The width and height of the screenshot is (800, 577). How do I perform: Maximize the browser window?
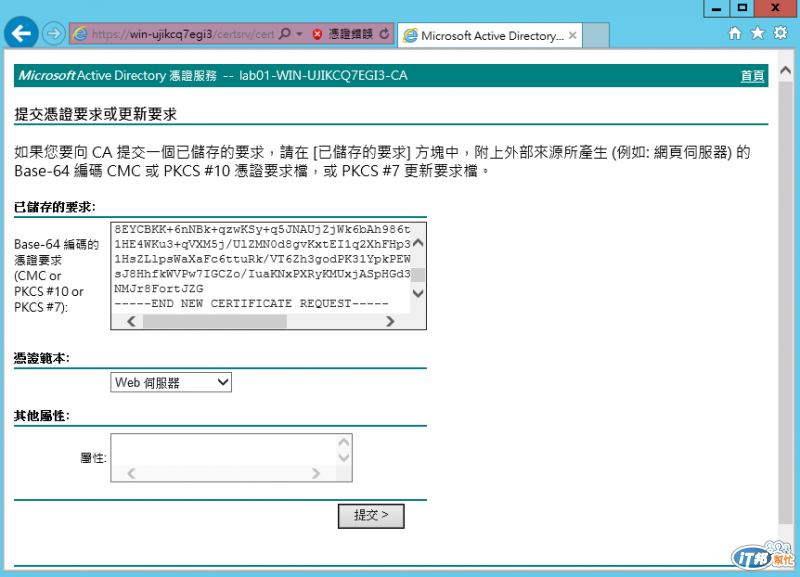point(742,8)
